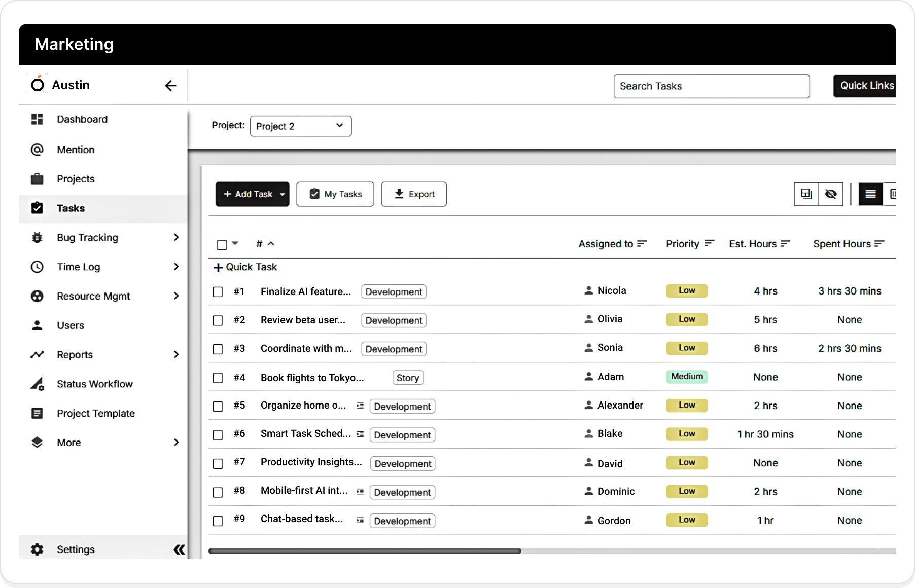Viewport: 915px width, 588px height.
Task: Click the Medium priority badge on task #4
Action: (687, 377)
